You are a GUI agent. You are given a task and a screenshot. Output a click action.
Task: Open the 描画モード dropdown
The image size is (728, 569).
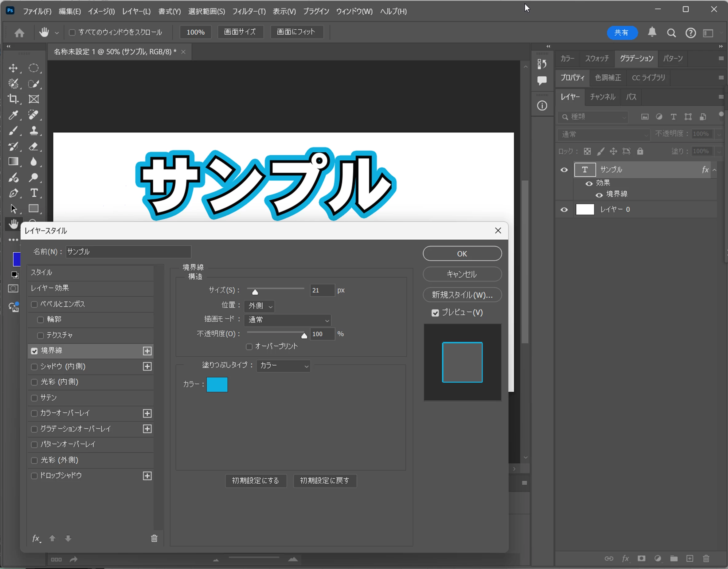coord(288,320)
